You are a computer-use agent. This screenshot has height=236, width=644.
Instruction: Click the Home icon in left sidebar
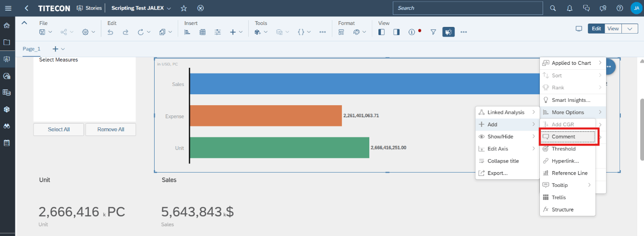coord(7,25)
